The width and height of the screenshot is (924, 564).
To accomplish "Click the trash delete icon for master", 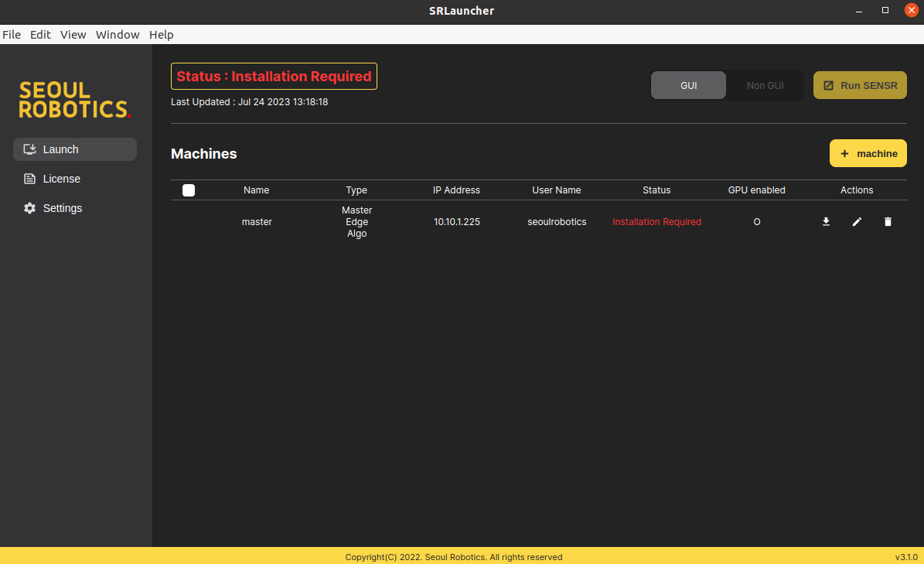I will 888,221.
